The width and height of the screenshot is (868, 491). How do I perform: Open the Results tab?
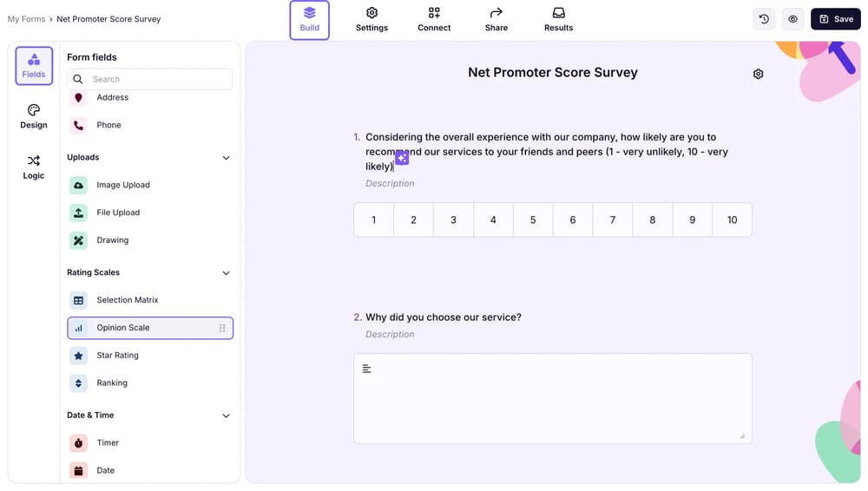pyautogui.click(x=558, y=20)
